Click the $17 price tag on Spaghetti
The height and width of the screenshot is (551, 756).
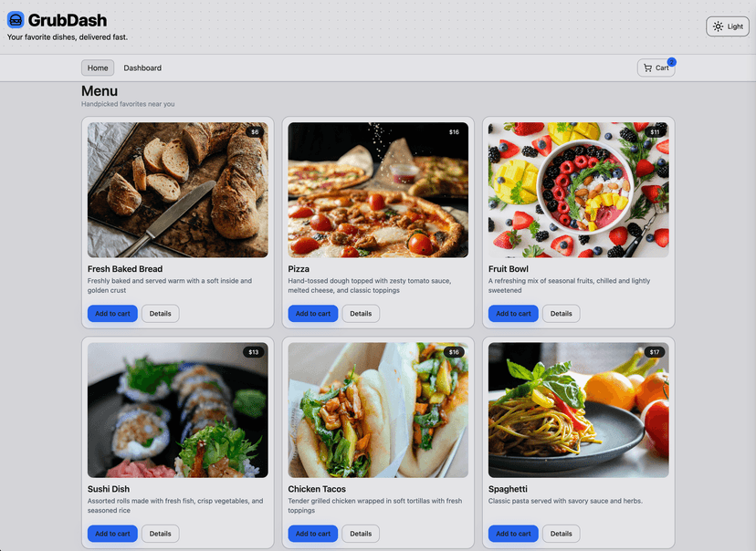coord(654,352)
